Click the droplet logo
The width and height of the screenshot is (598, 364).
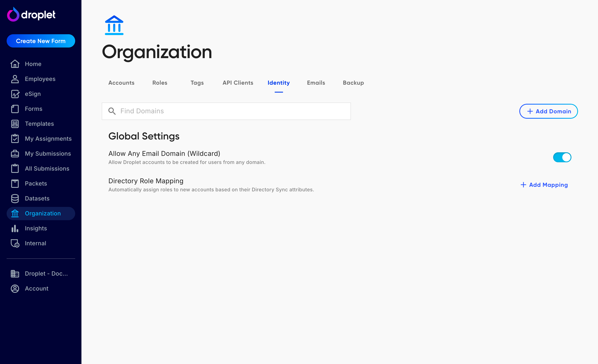31,15
